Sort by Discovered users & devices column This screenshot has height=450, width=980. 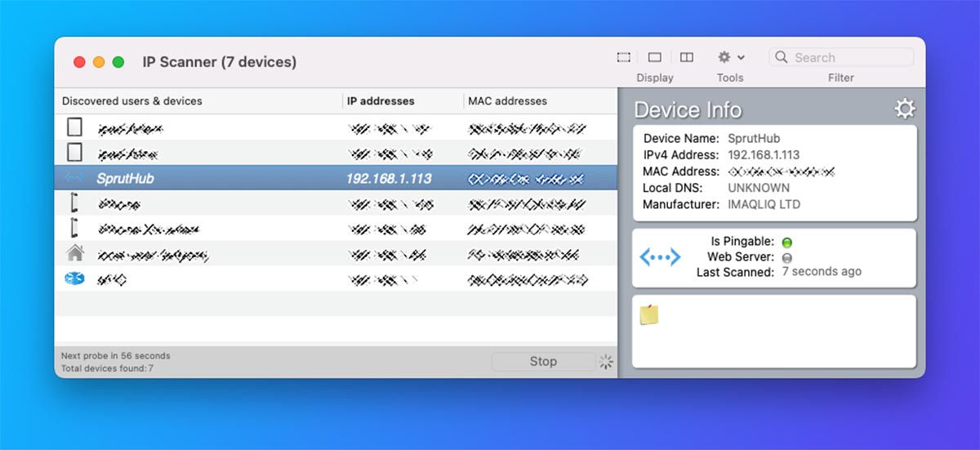point(132,101)
